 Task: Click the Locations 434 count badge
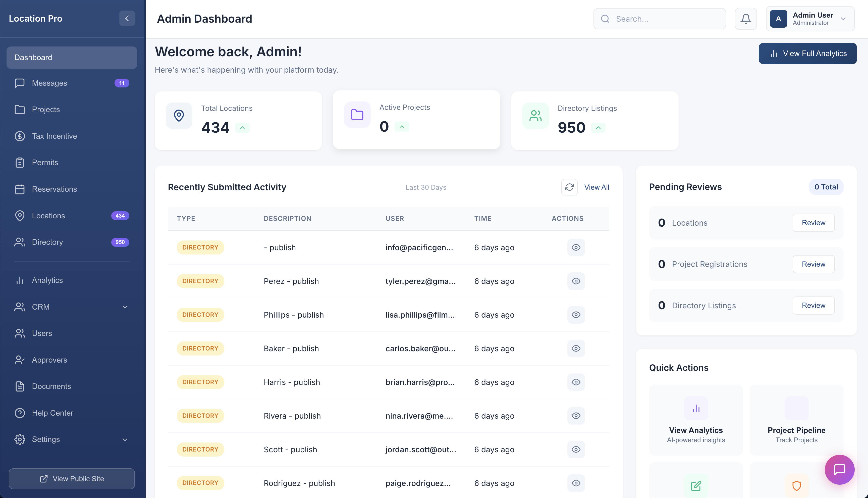point(120,216)
